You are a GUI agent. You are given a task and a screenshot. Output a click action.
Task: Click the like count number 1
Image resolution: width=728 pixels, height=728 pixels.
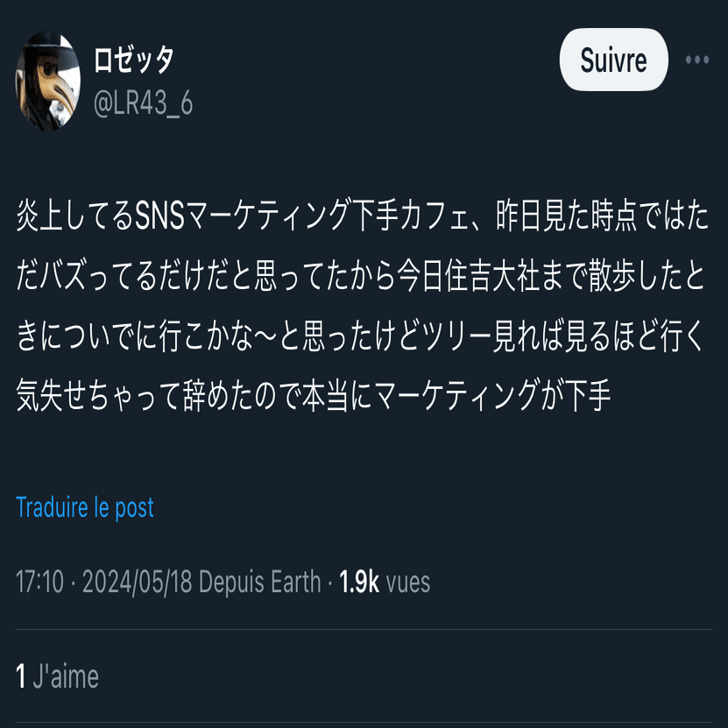pos(20,676)
